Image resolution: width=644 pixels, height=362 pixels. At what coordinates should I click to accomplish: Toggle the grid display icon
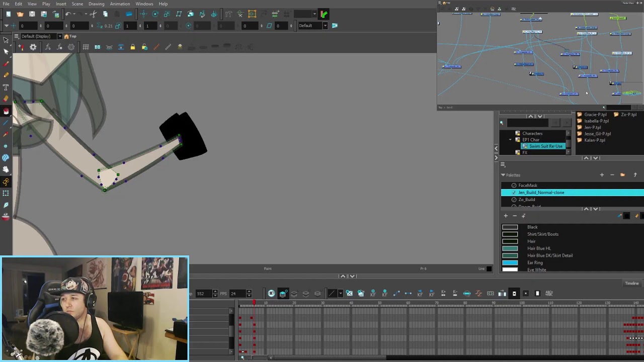click(x=86, y=47)
